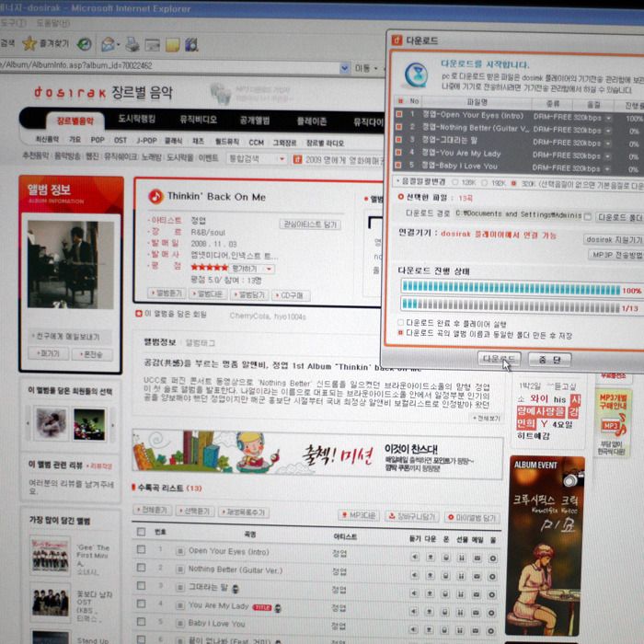644x644 pixels.
Task: Select the OST genre submenu
Action: 121,141
